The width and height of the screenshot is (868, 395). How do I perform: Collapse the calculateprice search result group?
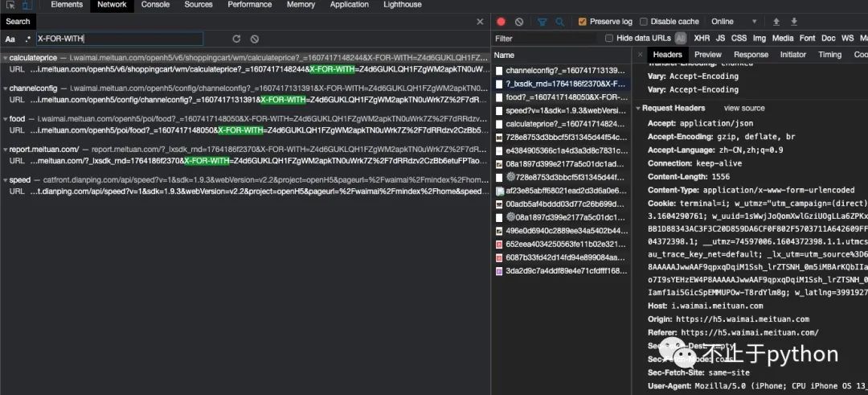tap(4, 58)
